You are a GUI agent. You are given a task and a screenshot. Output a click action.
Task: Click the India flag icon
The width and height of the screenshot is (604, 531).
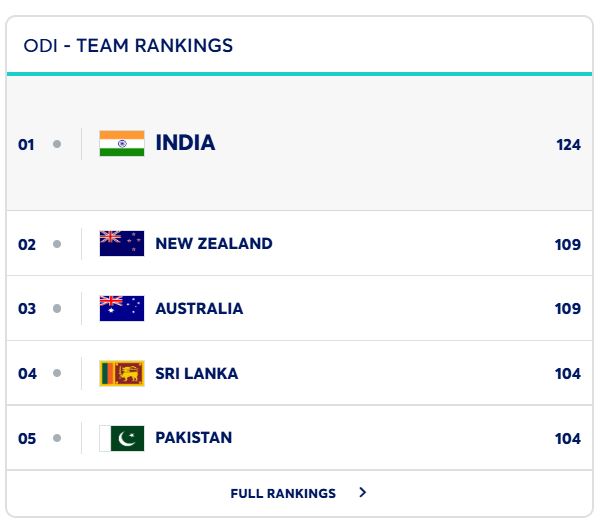pos(122,143)
